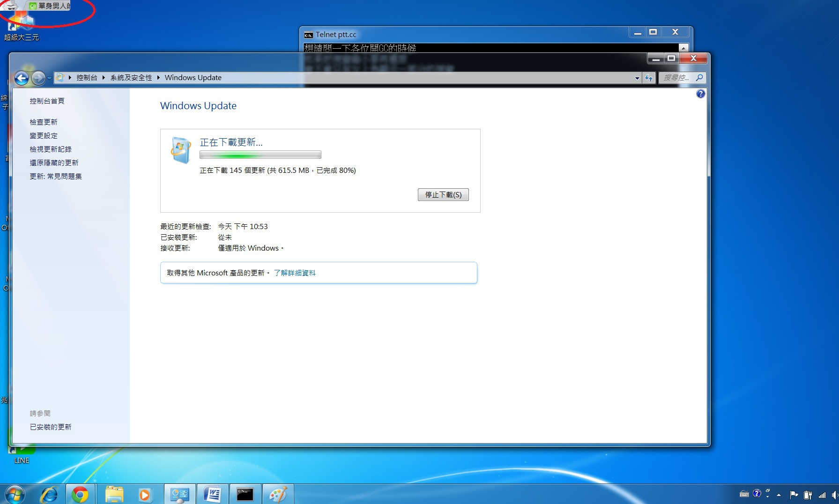Select the 系統及安全性 breadcrumb
Screen dimensions: 839x504
click(131, 78)
